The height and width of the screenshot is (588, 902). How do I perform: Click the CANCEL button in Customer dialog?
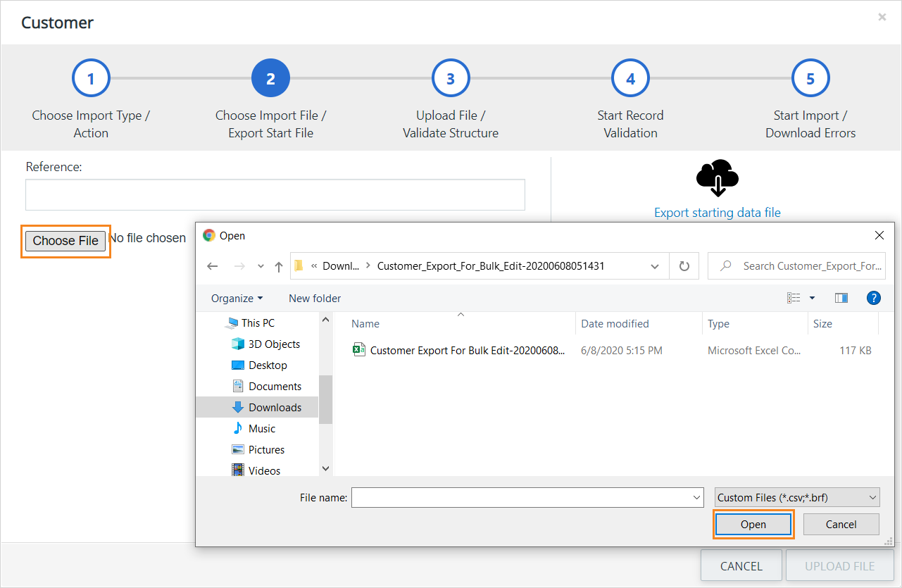(741, 565)
